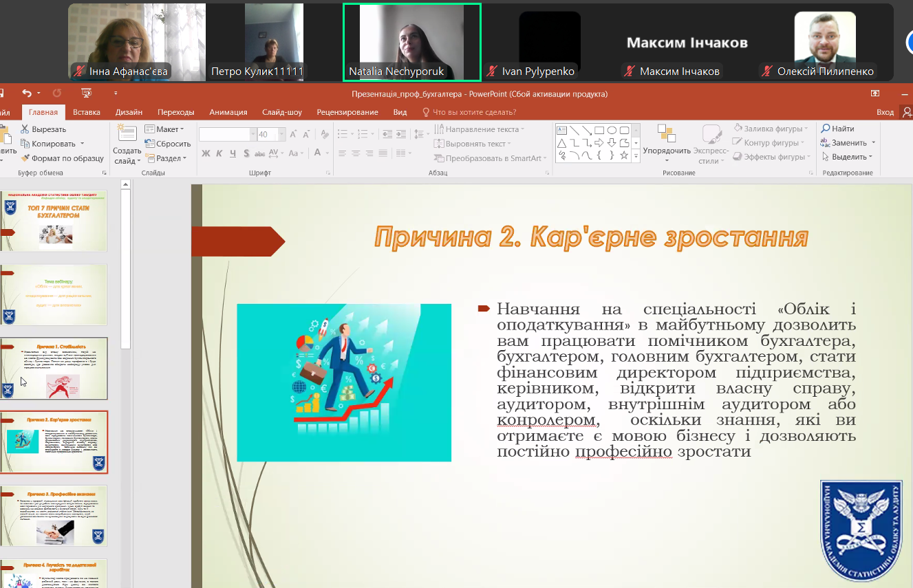Click the Undo arrow in quick access toolbar
913x588 pixels.
26,94
